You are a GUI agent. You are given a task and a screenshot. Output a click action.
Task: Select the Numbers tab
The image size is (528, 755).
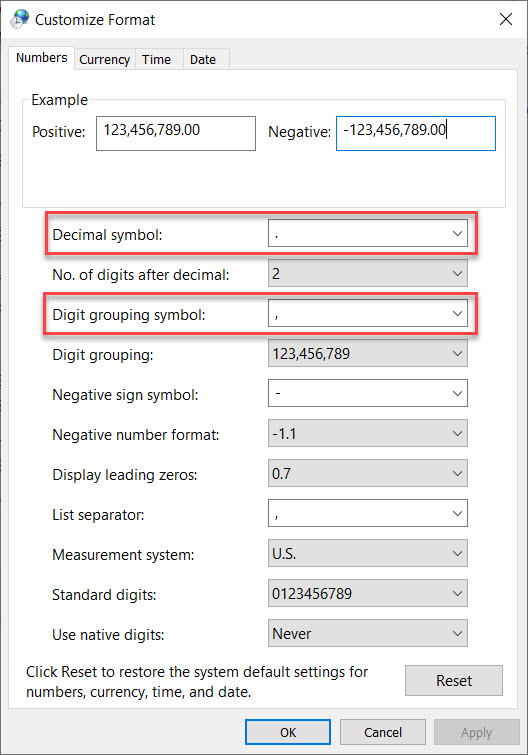click(41, 58)
